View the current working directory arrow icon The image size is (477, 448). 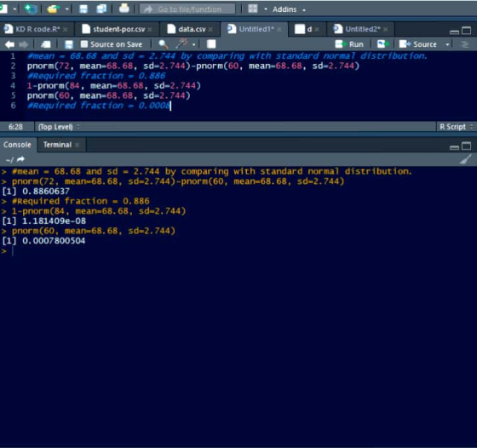click(20, 159)
